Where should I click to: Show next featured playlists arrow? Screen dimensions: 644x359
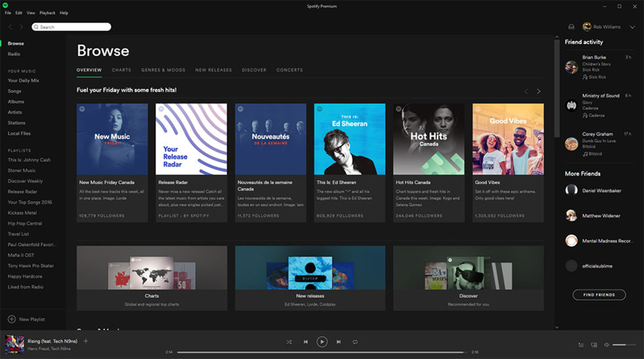[x=539, y=91]
